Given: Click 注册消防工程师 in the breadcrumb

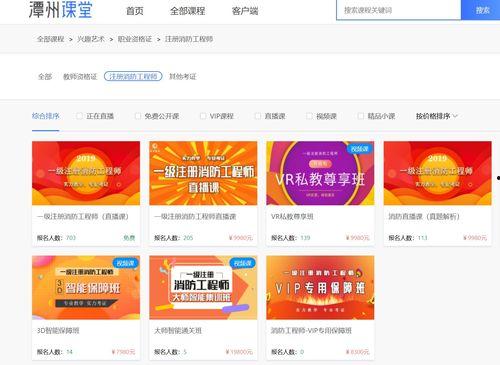Looking at the screenshot, I should point(189,39).
